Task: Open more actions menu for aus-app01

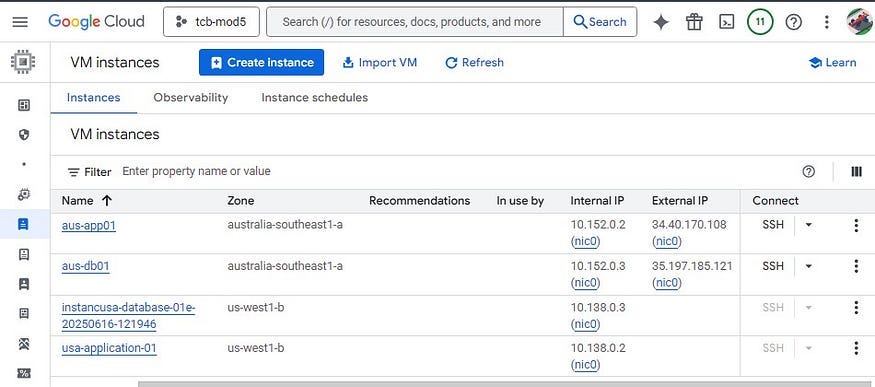Action: (856, 225)
